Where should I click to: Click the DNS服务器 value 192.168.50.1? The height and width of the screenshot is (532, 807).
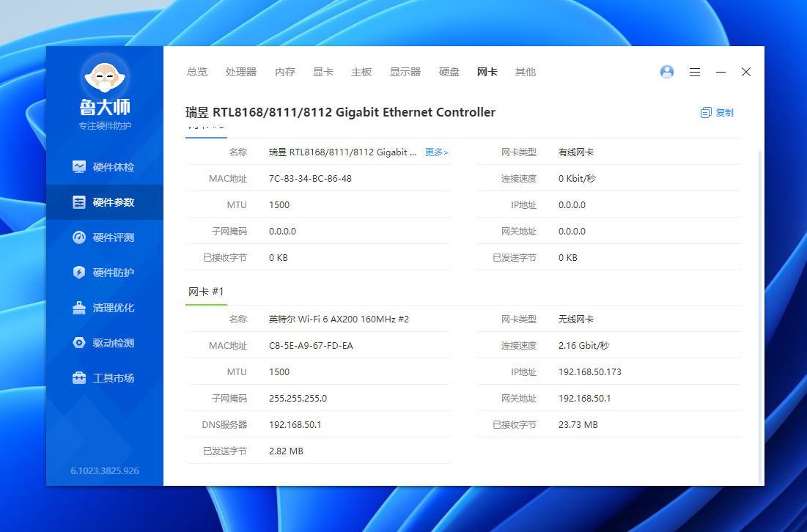click(295, 425)
